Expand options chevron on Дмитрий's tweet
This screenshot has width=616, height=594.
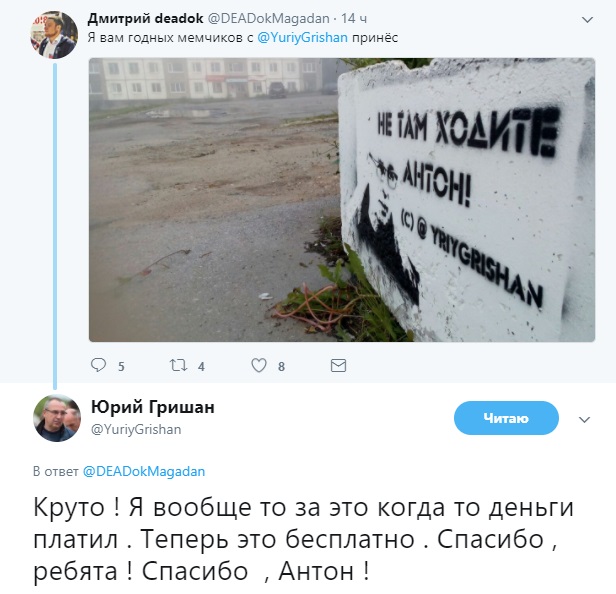(x=587, y=20)
